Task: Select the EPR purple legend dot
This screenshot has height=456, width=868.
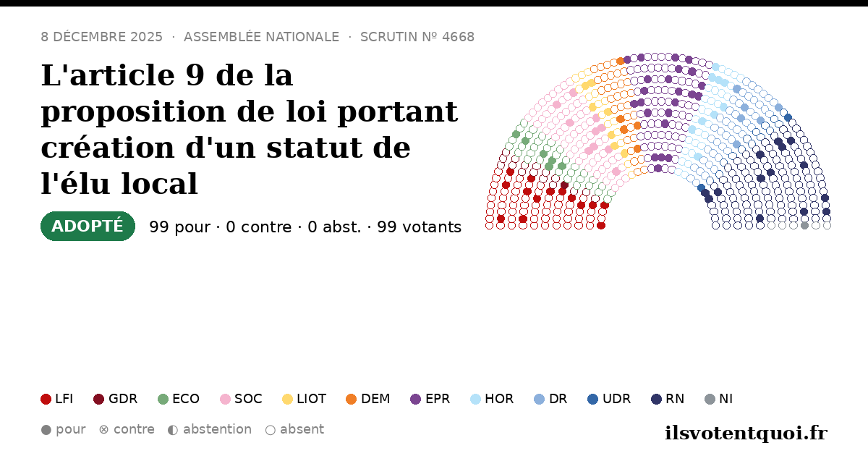Action: 415,399
